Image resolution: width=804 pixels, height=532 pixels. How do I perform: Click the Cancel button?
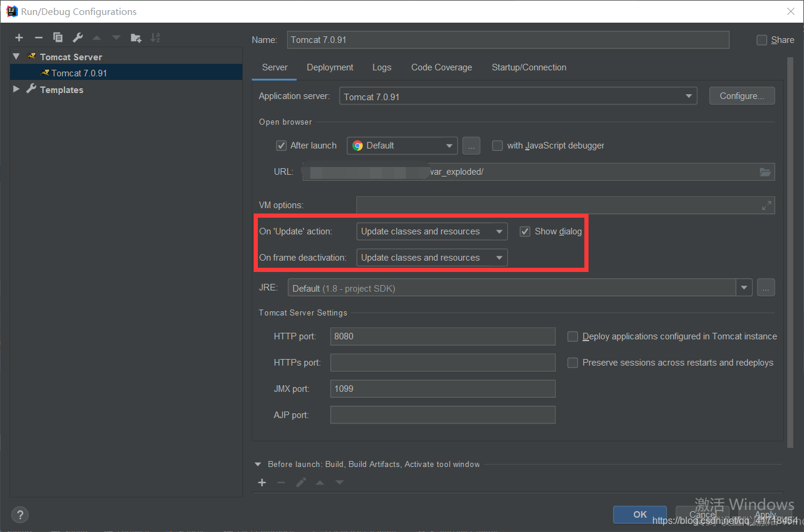[x=703, y=514]
